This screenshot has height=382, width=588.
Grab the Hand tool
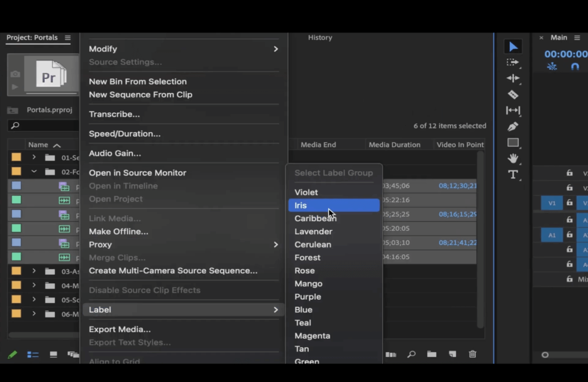[513, 159]
